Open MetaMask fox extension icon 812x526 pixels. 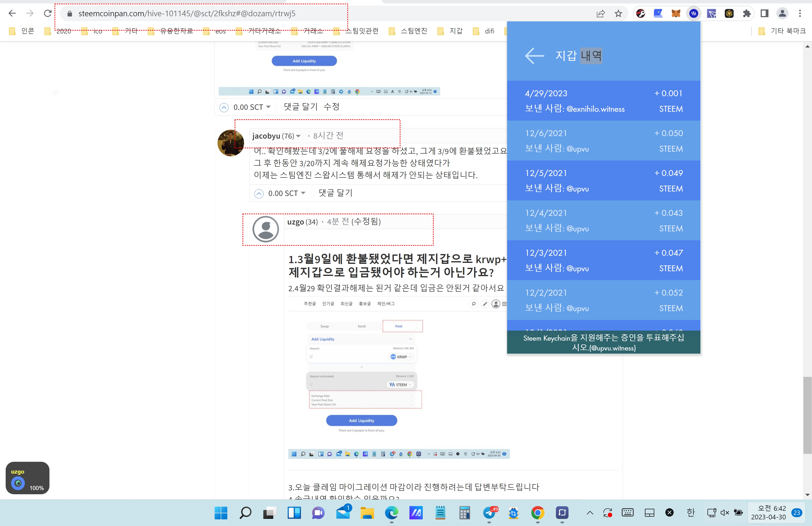tap(676, 14)
